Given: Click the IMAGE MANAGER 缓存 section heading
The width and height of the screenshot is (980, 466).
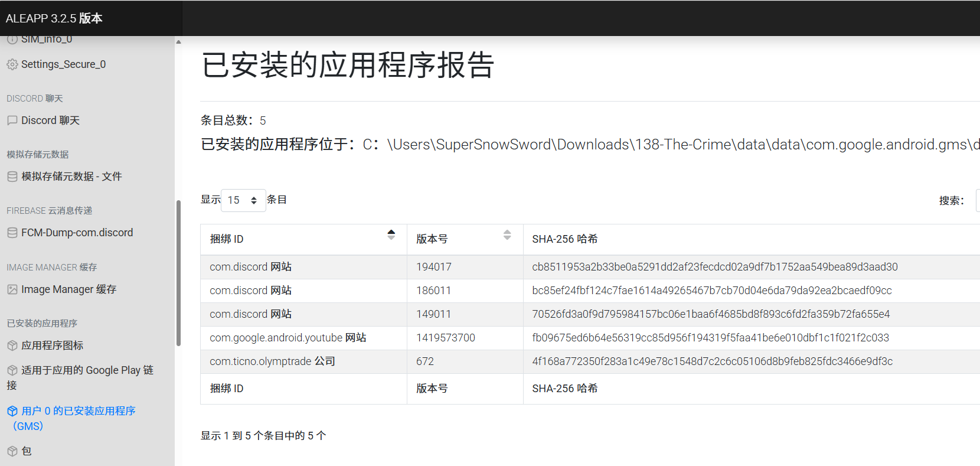Looking at the screenshot, I should [52, 268].
